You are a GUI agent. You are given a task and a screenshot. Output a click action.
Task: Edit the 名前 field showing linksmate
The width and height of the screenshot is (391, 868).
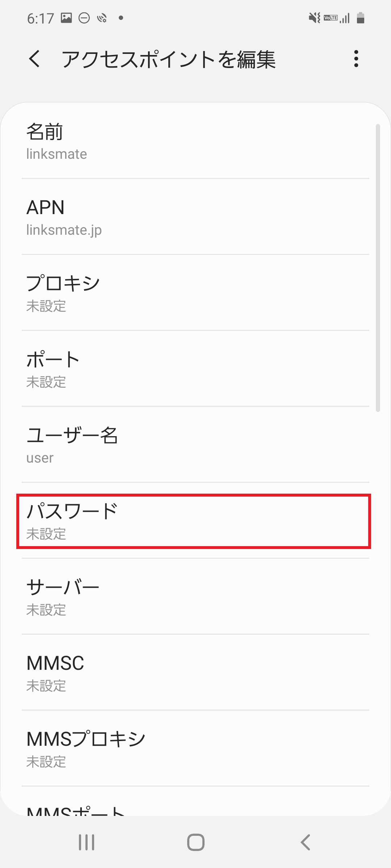pyautogui.click(x=195, y=142)
